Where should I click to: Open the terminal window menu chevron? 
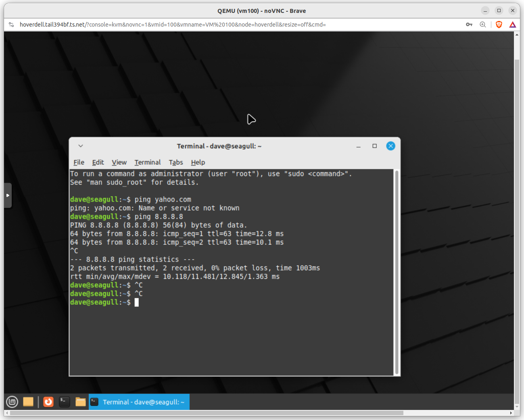[x=81, y=146]
